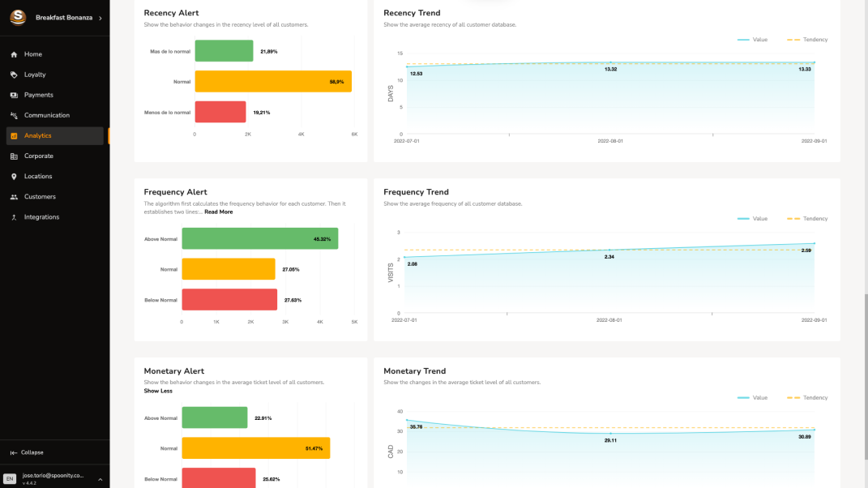Click Read More in Frequency Alert
The height and width of the screenshot is (488, 868).
219,212
